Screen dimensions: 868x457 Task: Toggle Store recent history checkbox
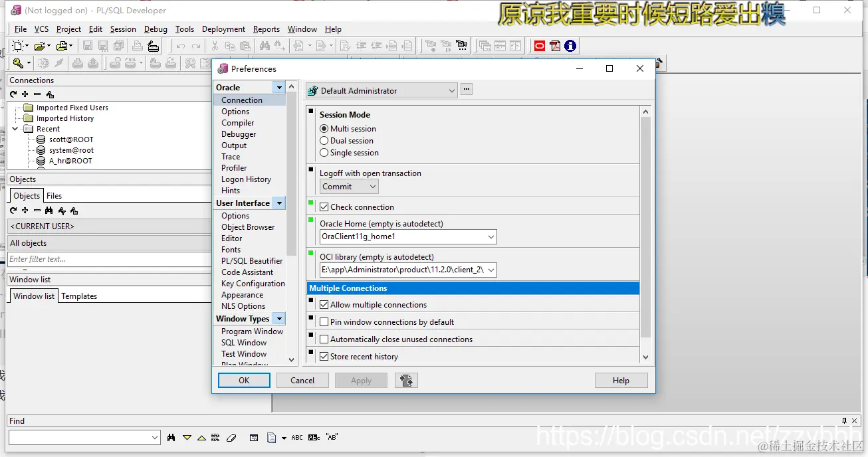pyautogui.click(x=324, y=357)
